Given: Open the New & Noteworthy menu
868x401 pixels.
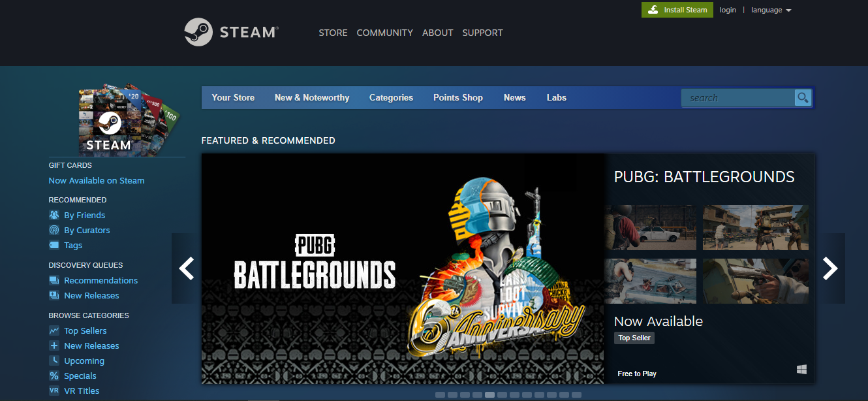Looking at the screenshot, I should tap(312, 97).
